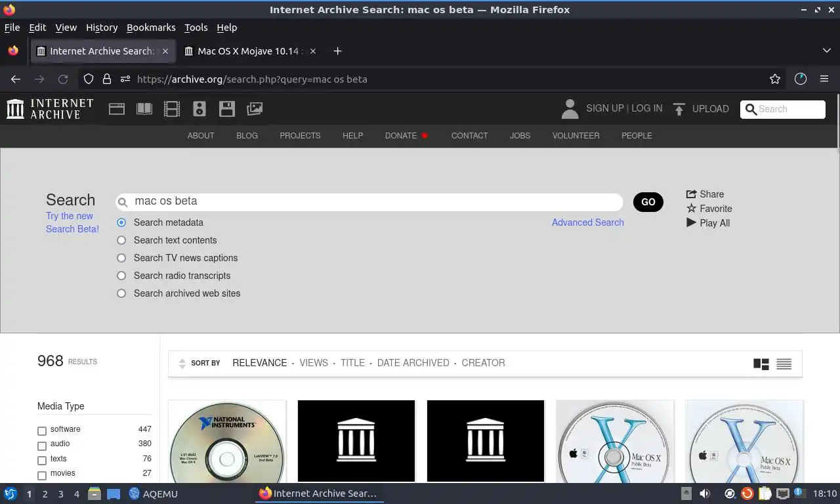Screen dimensions: 840x504
Task: Open the Texts book icon
Action: pos(144,109)
